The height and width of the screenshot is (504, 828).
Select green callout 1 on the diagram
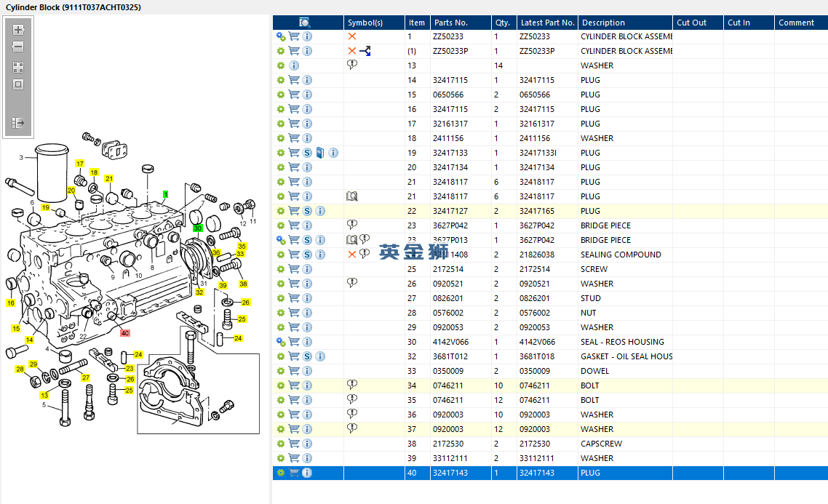coord(165,195)
